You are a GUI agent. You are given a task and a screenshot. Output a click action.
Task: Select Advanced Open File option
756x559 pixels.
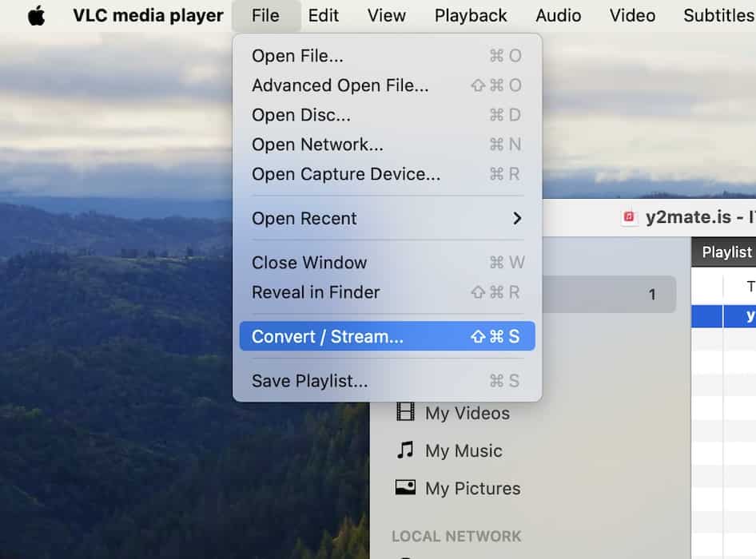(x=340, y=85)
